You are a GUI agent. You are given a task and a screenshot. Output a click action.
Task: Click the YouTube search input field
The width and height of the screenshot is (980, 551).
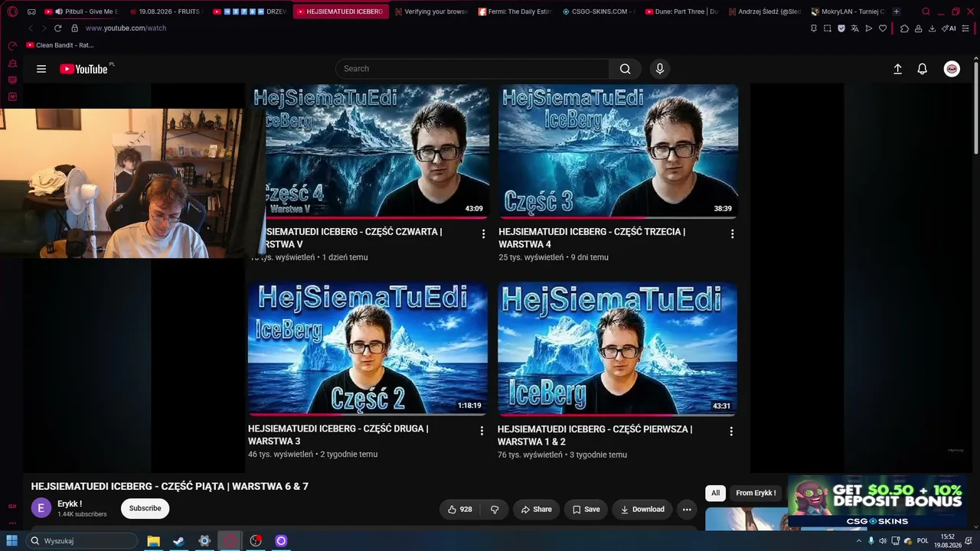pos(472,69)
